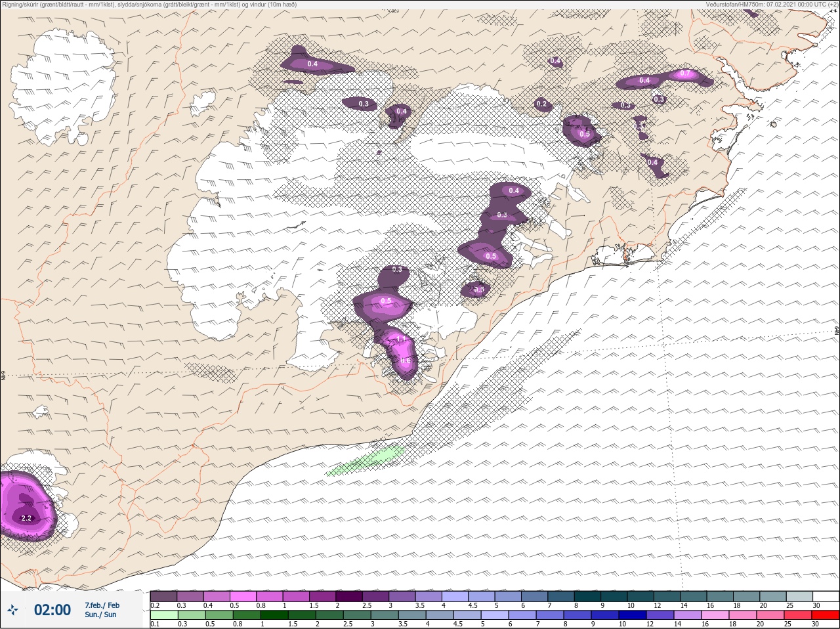The width and height of the screenshot is (840, 629).
Task: Select the darkest purple 2–2.5 upper legend swatch
Action: 348,596
